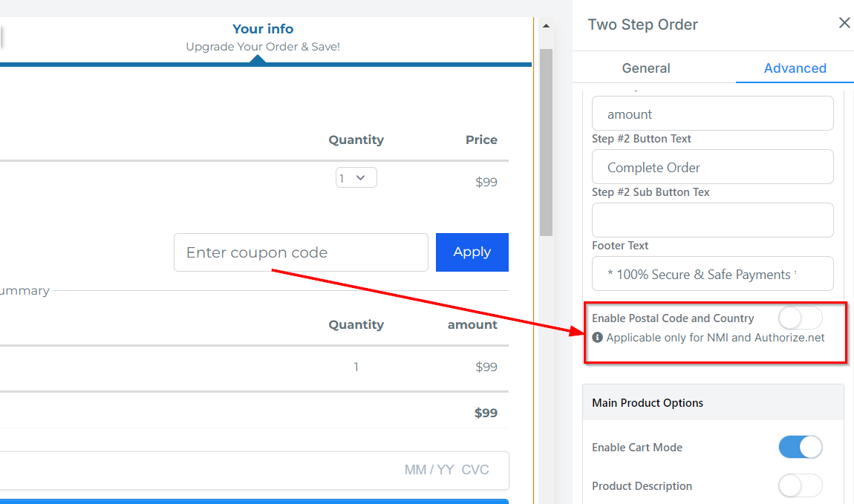Click the preview vertical scrollbar thumb
This screenshot has height=504, width=854.
[x=546, y=141]
